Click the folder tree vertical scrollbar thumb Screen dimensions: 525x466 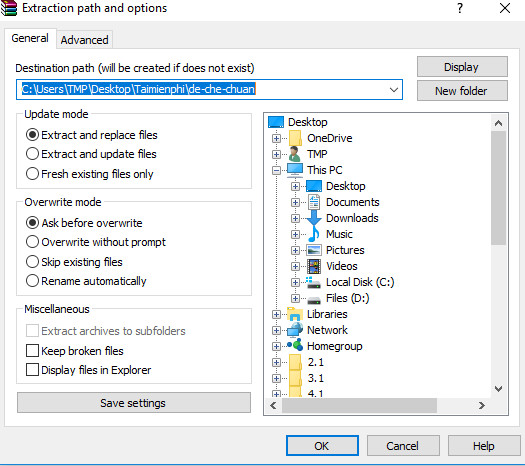(x=498, y=188)
